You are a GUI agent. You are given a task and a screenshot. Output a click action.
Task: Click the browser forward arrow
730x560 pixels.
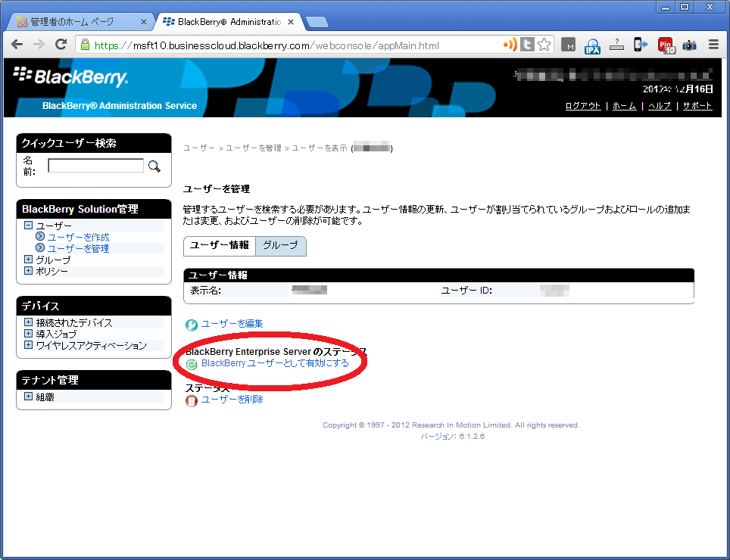click(x=39, y=45)
